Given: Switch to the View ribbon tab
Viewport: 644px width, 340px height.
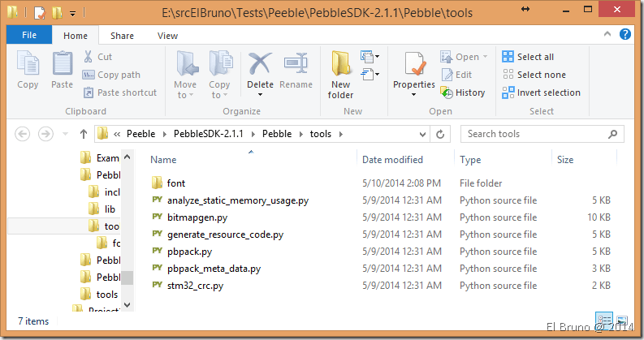Looking at the screenshot, I should tap(167, 36).
